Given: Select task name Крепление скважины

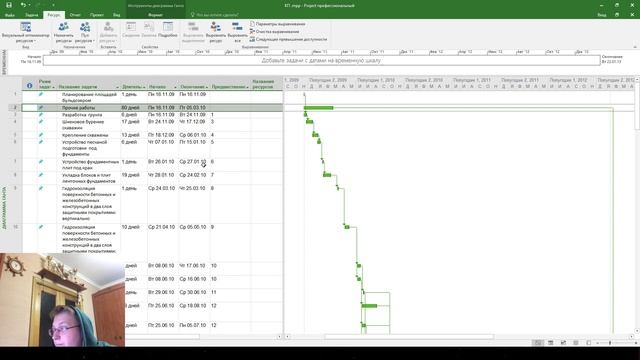Looking at the screenshot, I should [x=85, y=135].
